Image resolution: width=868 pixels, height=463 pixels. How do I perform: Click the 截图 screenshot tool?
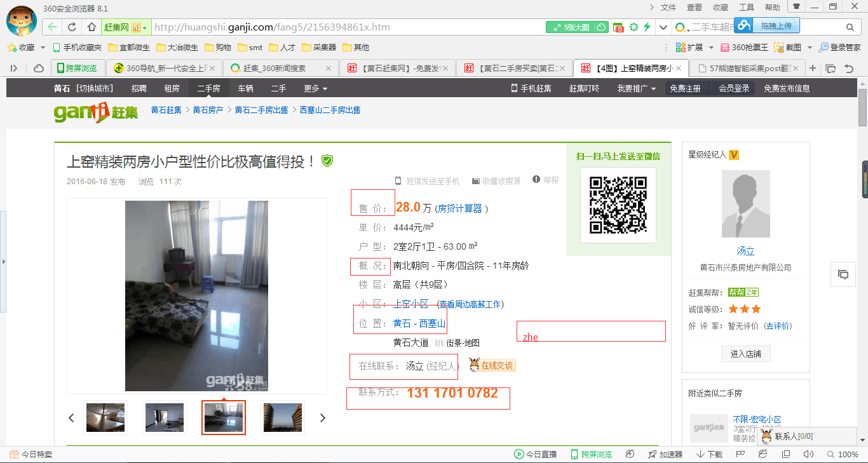(788, 48)
